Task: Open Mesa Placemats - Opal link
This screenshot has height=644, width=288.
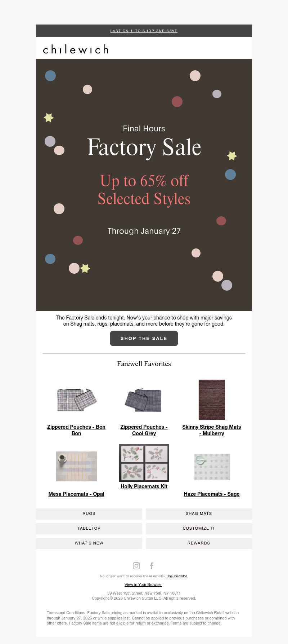Action: (76, 494)
